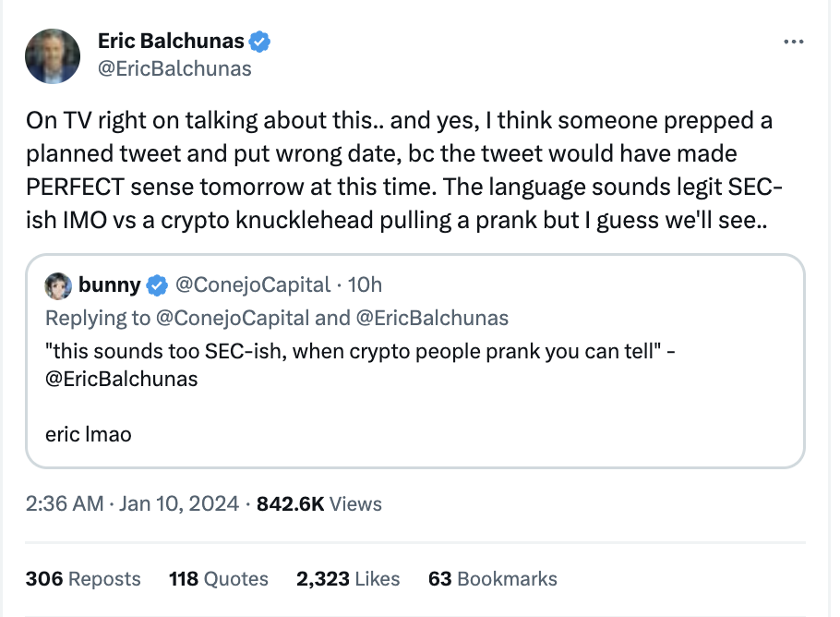Screen dimensions: 840x617
Task: Click Eric Balchunas's verified badge
Action: point(258,41)
